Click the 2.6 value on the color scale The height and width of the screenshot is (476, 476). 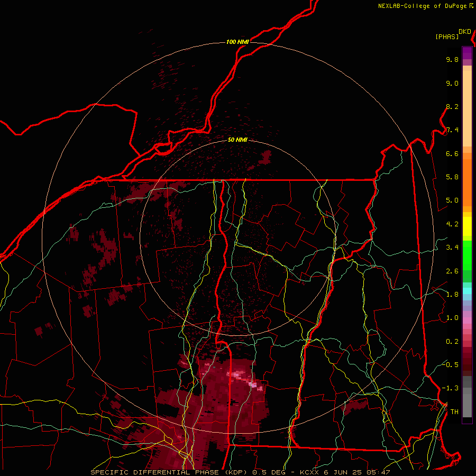(452, 271)
